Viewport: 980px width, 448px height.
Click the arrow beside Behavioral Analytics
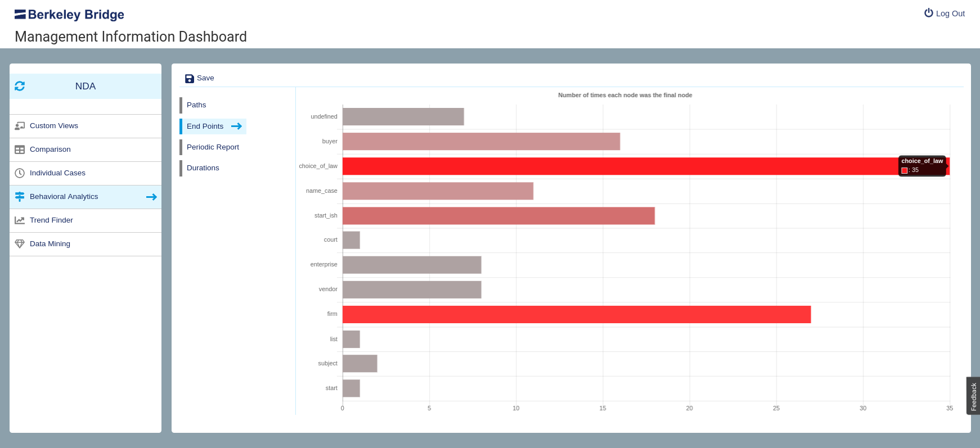click(151, 197)
